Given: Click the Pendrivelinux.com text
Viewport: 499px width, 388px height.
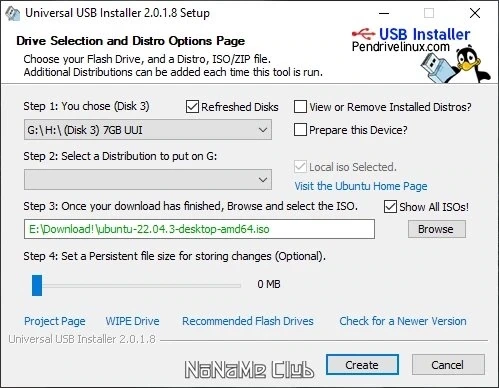Looking at the screenshot, I should click(401, 47).
